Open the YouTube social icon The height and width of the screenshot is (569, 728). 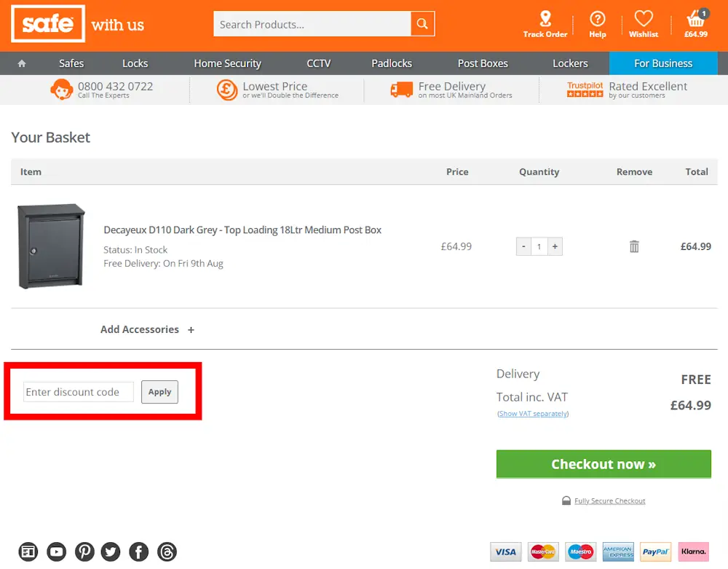[57, 552]
